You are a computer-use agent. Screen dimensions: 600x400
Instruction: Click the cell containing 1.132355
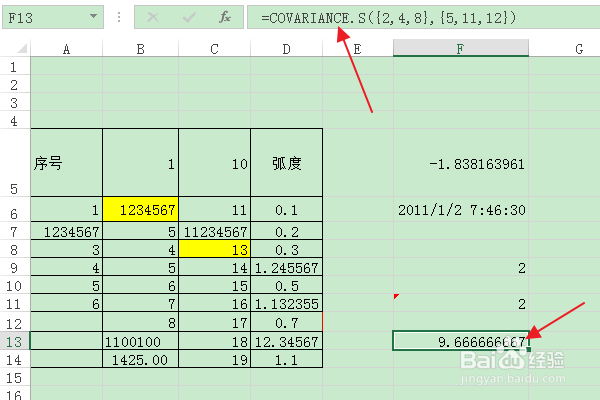pos(287,303)
